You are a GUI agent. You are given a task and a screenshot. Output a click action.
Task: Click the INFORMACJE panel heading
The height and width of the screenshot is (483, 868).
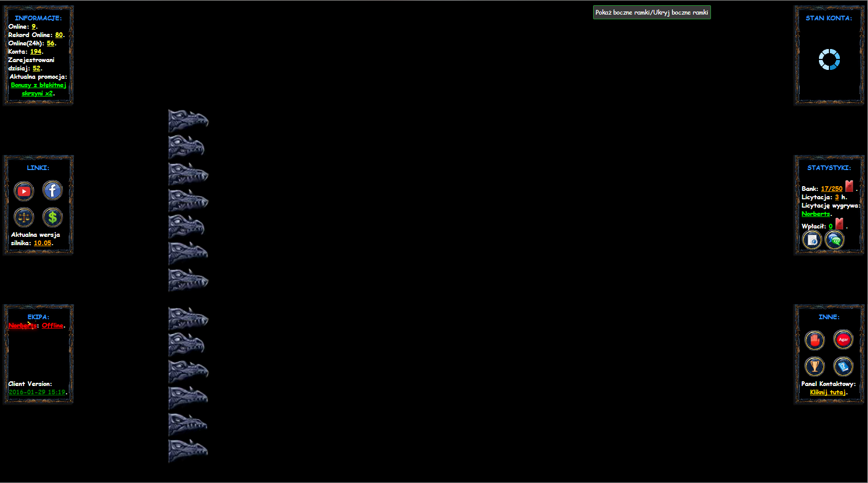[x=38, y=18]
